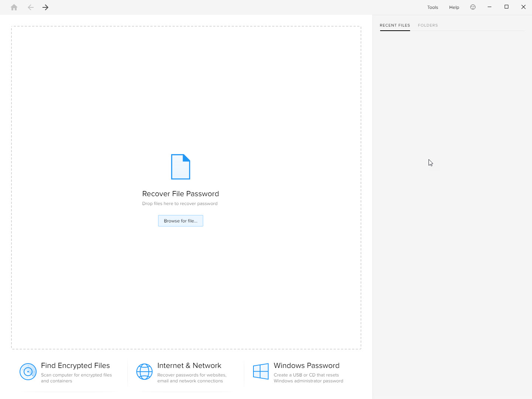Minimize the application window
Image resolution: width=532 pixels, height=399 pixels.
tap(490, 7)
